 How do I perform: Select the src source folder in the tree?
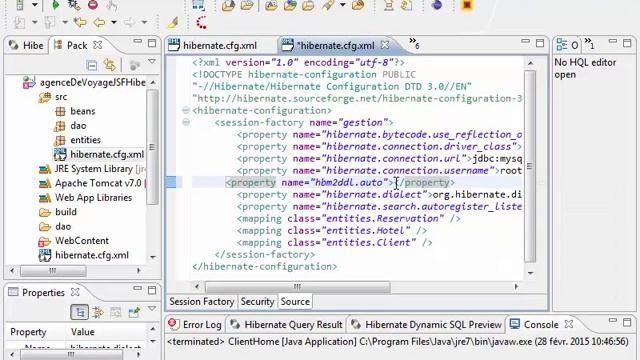tap(53, 97)
